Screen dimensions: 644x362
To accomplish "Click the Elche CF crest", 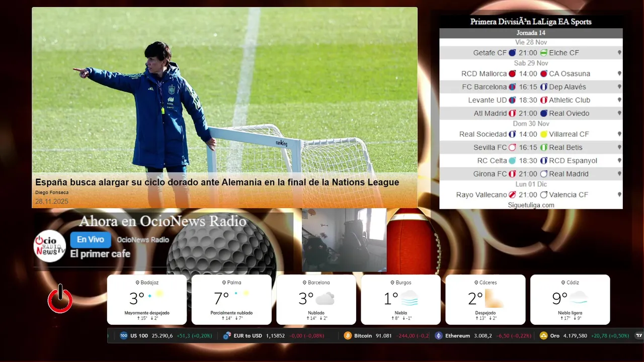I will click(543, 53).
